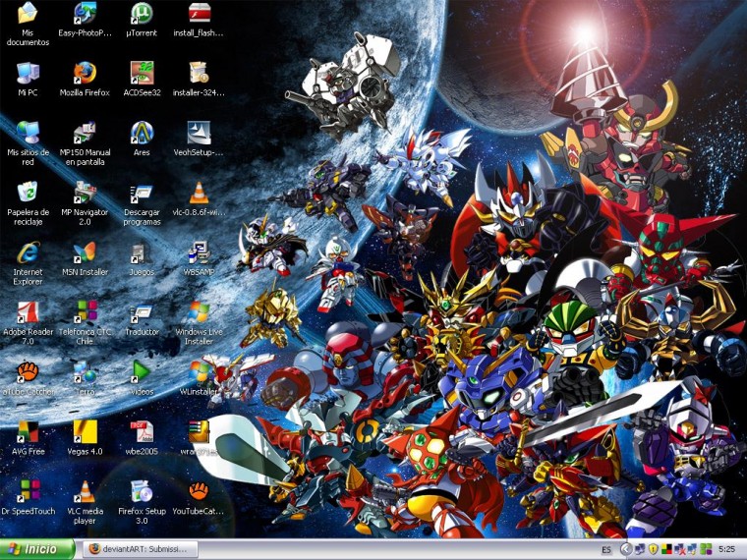Switch to the deviantART Submission taskbar window
Image resolution: width=747 pixels, height=560 pixels.
click(141, 549)
